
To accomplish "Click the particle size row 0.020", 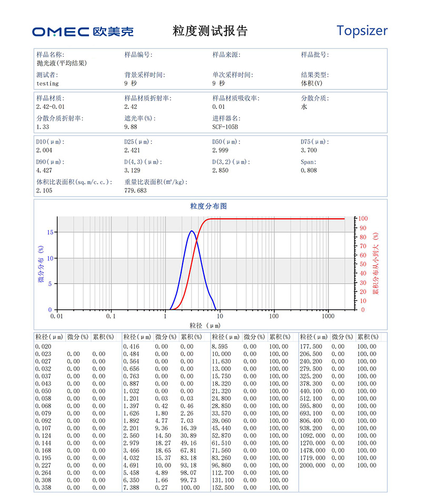I will (44, 346).
